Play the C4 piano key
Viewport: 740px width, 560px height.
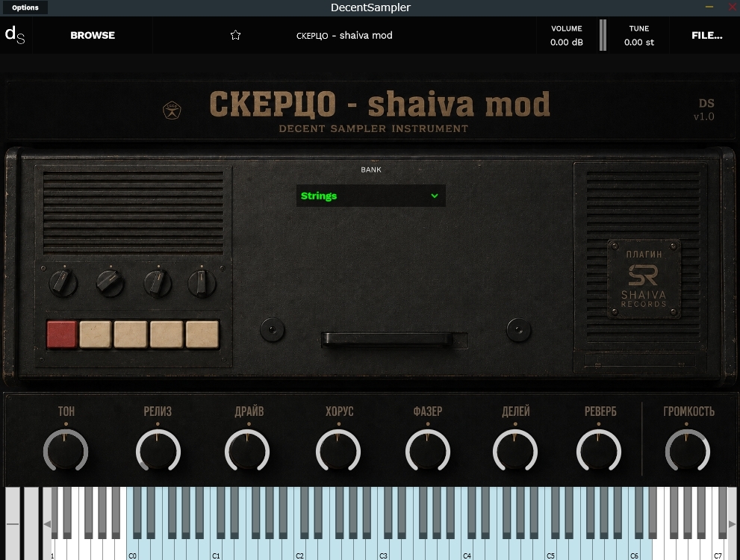466,550
